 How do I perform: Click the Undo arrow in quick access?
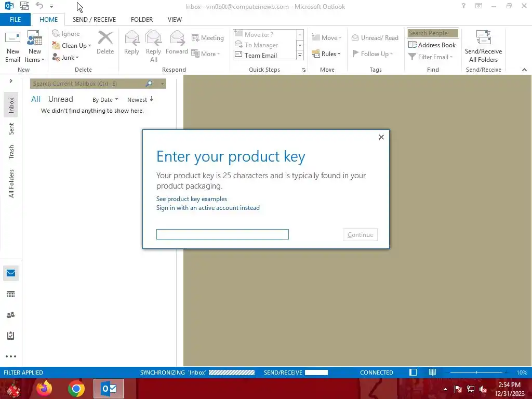pyautogui.click(x=39, y=5)
